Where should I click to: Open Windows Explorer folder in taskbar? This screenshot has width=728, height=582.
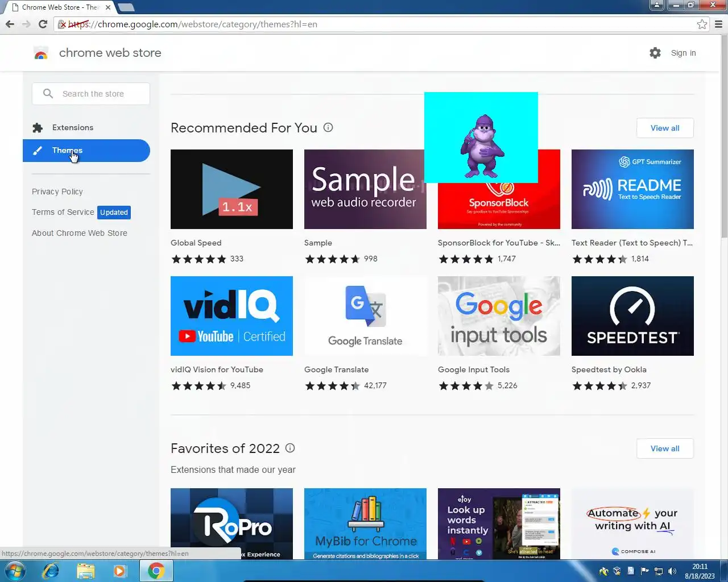85,571
